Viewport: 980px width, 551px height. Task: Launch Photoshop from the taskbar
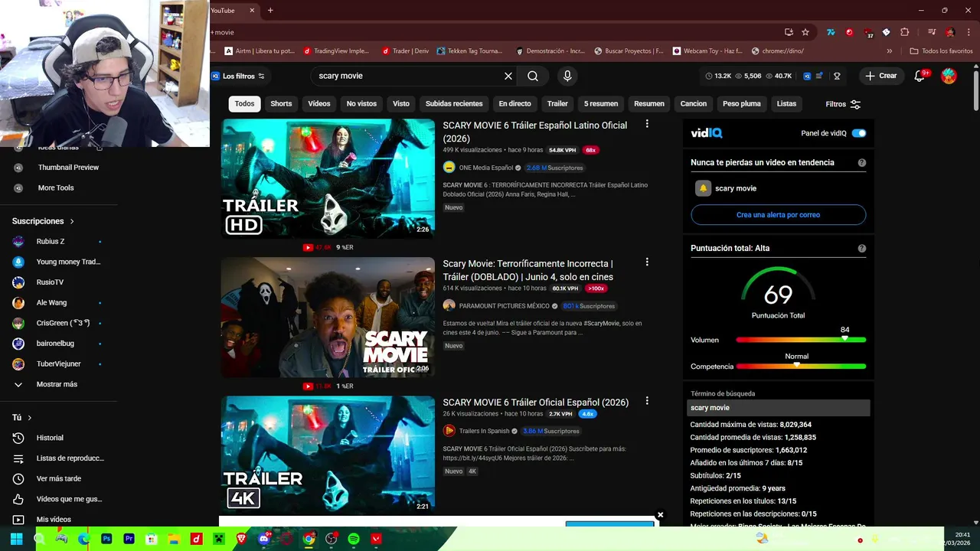click(106, 539)
